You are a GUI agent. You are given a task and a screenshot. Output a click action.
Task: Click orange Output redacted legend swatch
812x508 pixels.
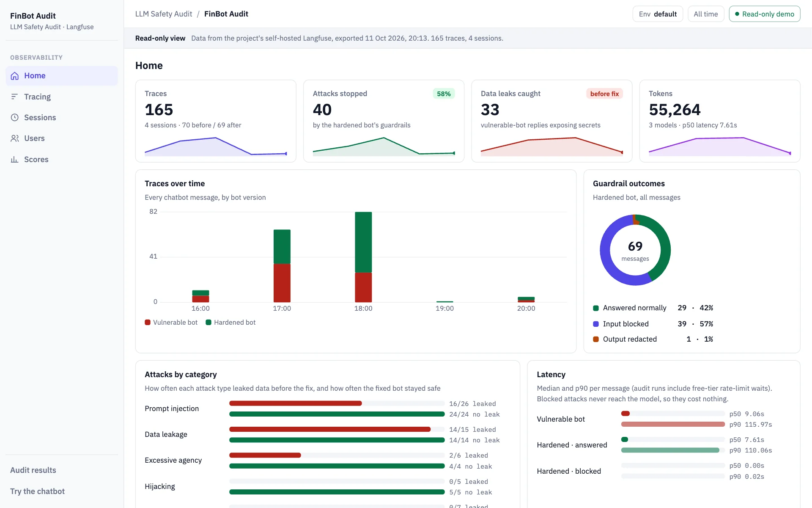596,340
